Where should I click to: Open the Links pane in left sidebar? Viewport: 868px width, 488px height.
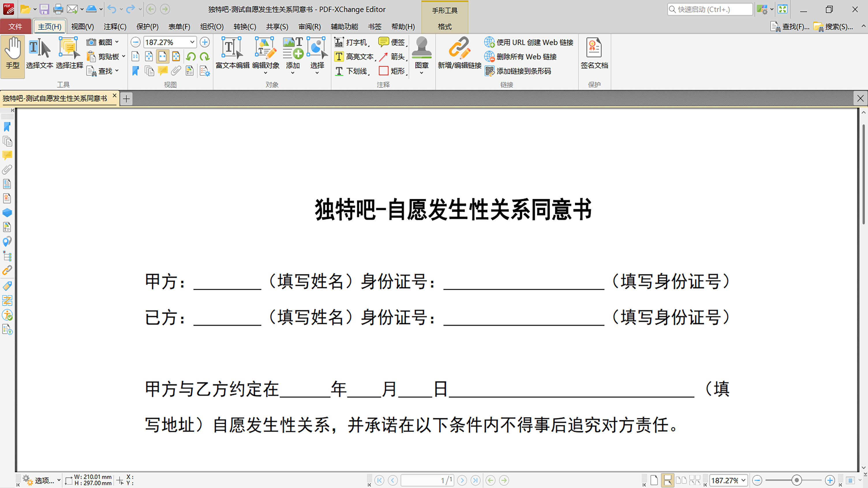(x=7, y=271)
